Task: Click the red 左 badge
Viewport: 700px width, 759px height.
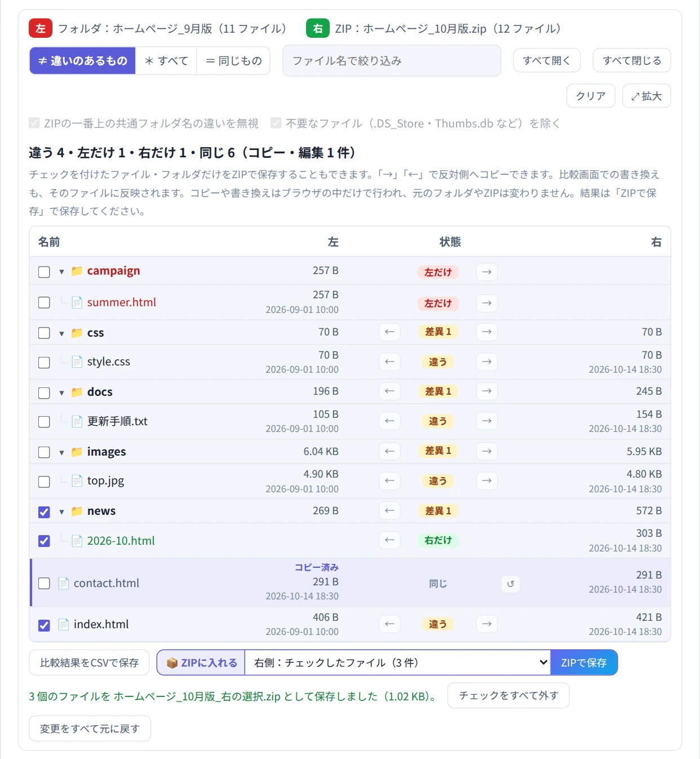Action: [41, 28]
